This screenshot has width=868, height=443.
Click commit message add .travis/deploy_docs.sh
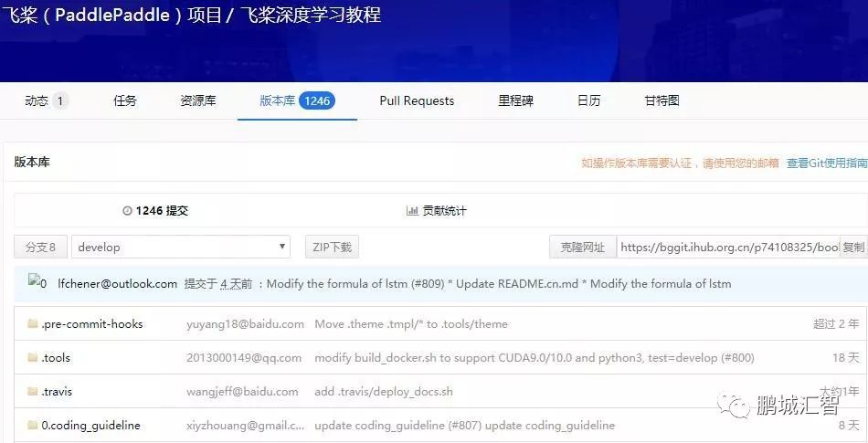384,392
